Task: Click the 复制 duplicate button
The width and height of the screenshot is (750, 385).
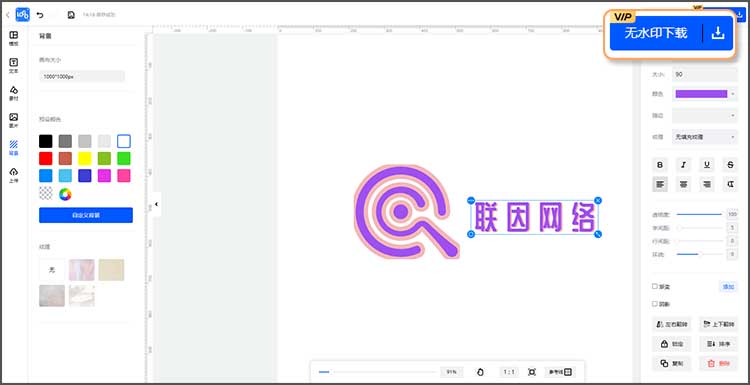Action: 672,363
